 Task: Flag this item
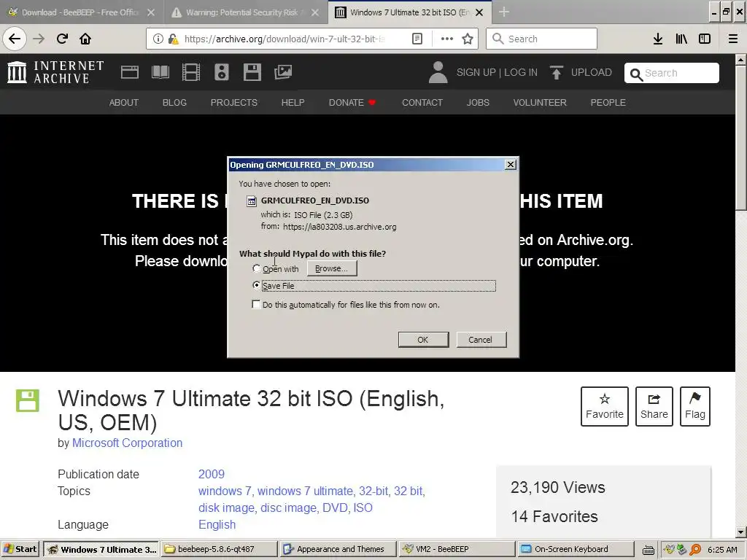click(x=695, y=406)
